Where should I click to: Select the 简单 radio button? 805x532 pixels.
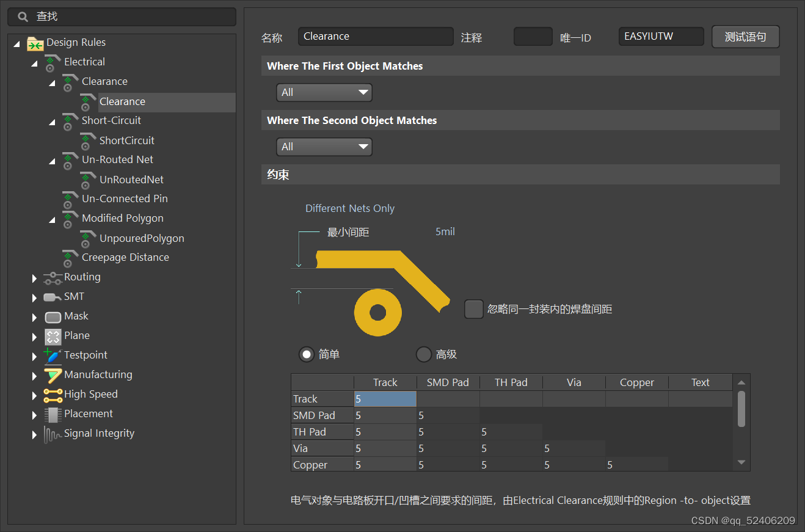click(307, 354)
